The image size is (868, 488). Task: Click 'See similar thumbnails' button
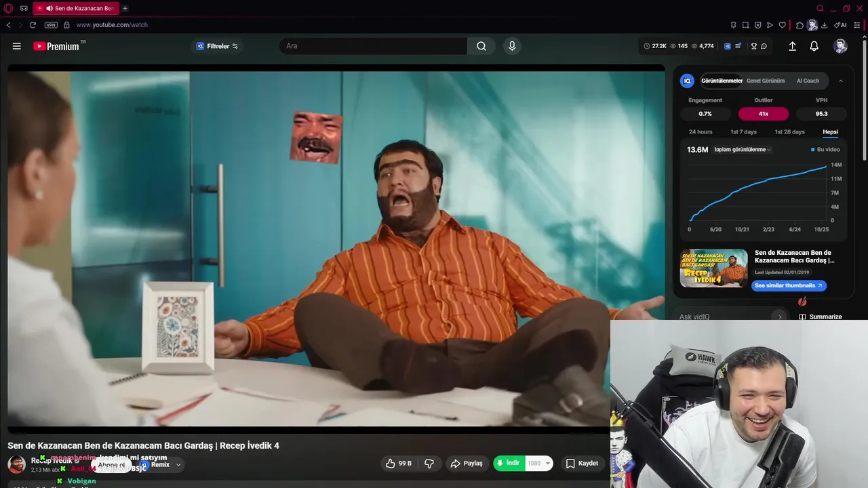coord(789,285)
